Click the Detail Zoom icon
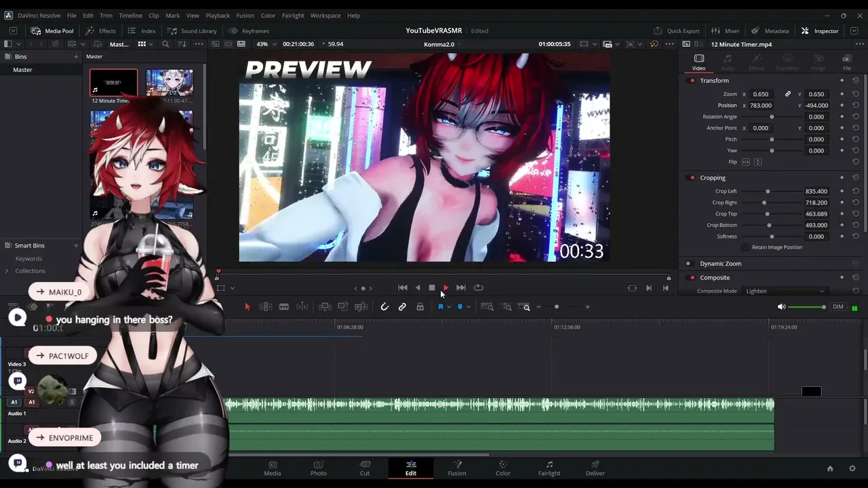Viewport: 868px width, 488px height. pos(507,307)
